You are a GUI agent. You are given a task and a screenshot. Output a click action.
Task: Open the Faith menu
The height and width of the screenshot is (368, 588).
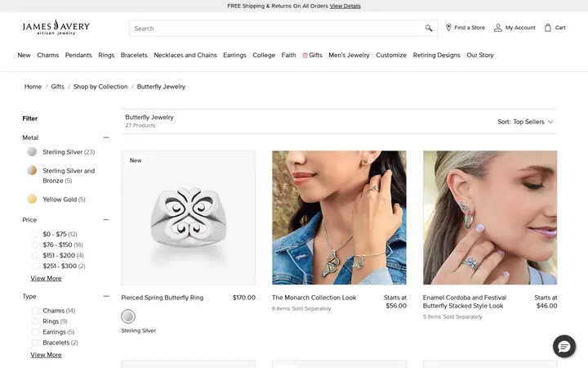click(289, 55)
